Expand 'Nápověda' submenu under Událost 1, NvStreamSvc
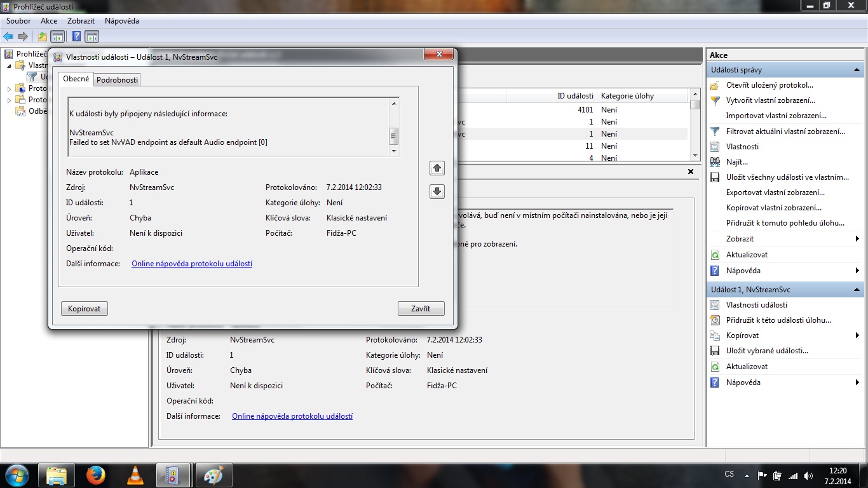 (x=857, y=383)
